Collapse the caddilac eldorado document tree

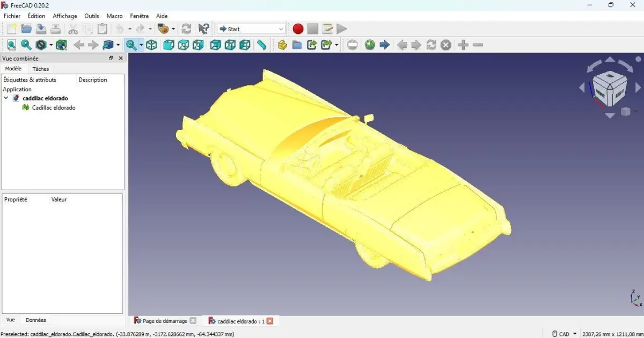click(x=6, y=98)
